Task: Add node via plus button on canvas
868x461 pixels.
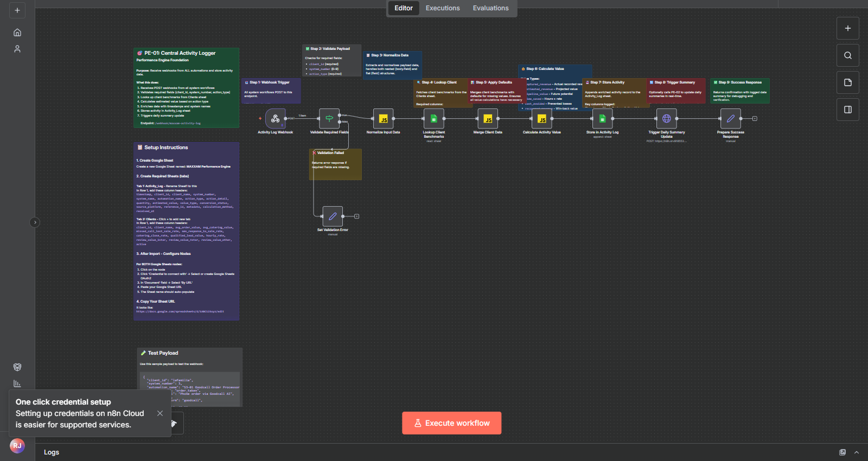Action: 848,28
